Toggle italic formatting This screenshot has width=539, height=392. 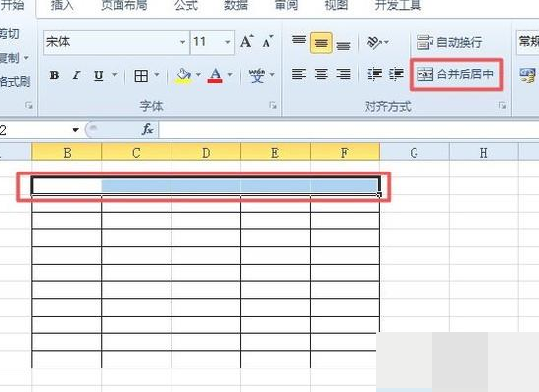tap(76, 75)
